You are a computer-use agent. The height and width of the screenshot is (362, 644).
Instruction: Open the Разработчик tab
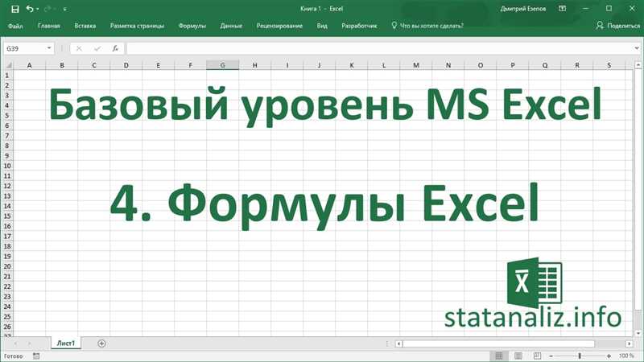click(359, 26)
